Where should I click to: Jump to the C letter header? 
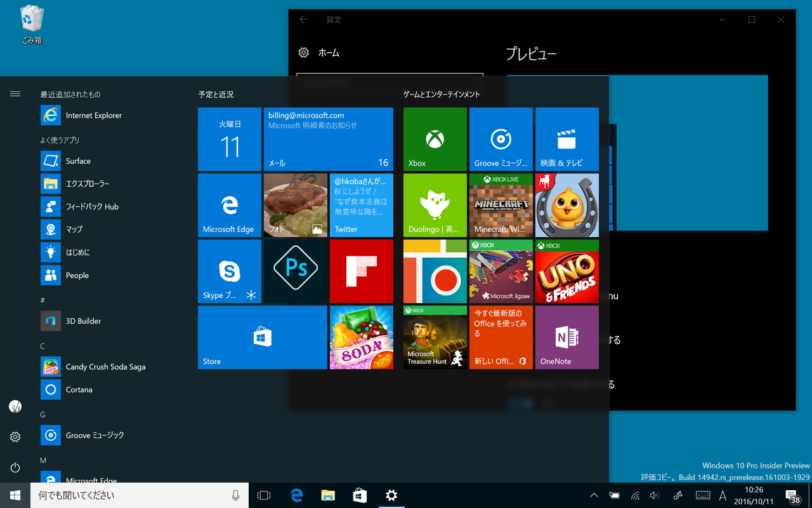click(43, 346)
